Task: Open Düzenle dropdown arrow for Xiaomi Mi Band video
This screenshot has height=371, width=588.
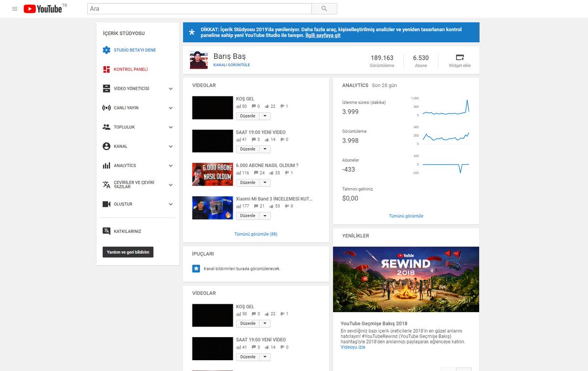Action: tap(264, 216)
